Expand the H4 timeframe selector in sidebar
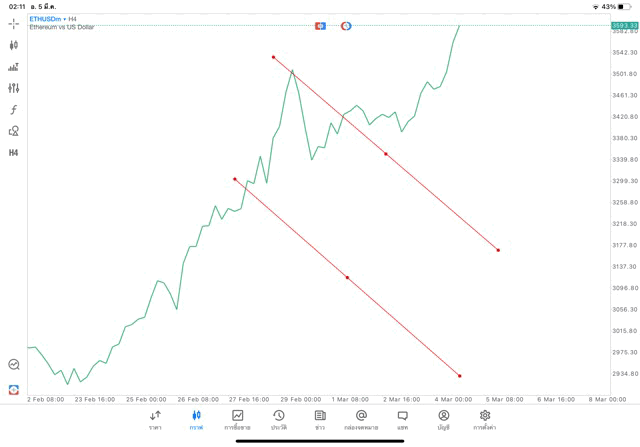This screenshot has width=640, height=447. pos(14,153)
